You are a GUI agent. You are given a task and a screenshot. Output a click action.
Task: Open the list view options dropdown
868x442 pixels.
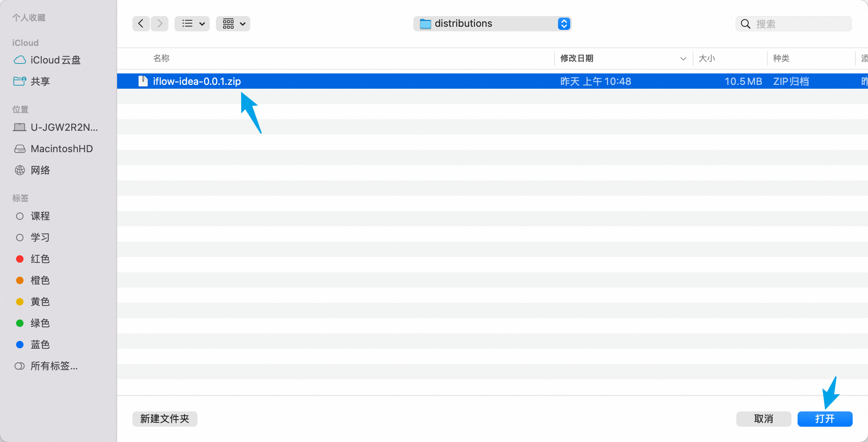(192, 24)
